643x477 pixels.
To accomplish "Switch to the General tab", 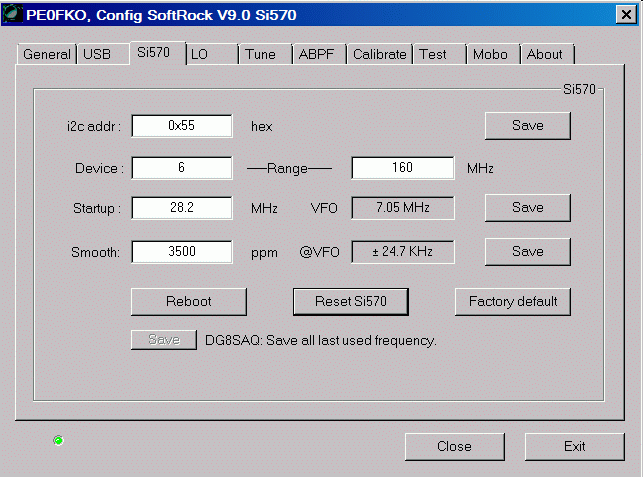I will tap(47, 54).
